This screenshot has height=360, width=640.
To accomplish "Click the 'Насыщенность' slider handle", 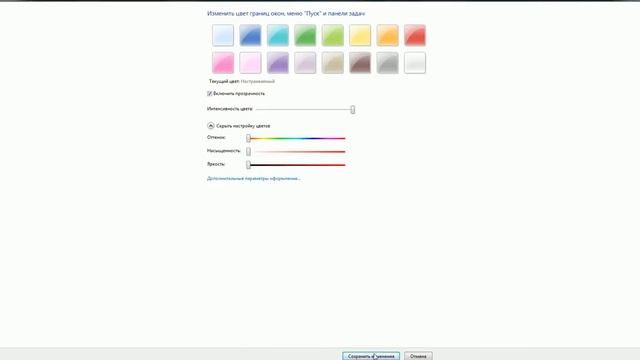I will [x=248, y=151].
